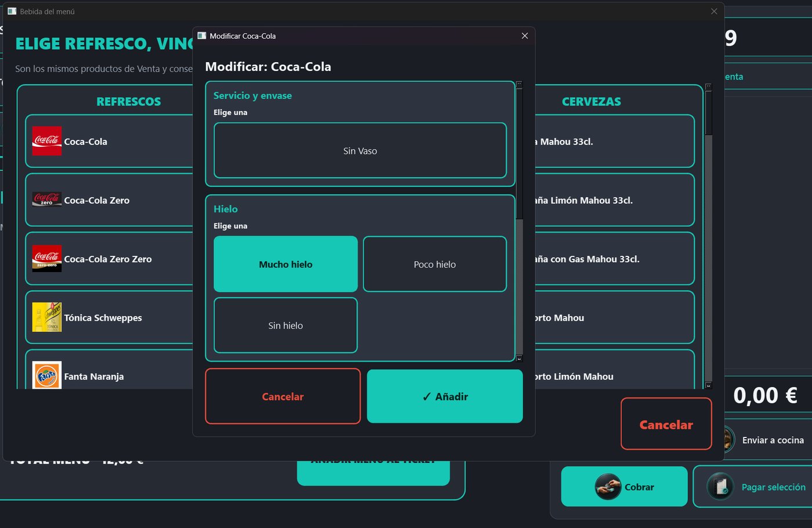Click the Tónica Schweppes bottle icon

(x=47, y=317)
